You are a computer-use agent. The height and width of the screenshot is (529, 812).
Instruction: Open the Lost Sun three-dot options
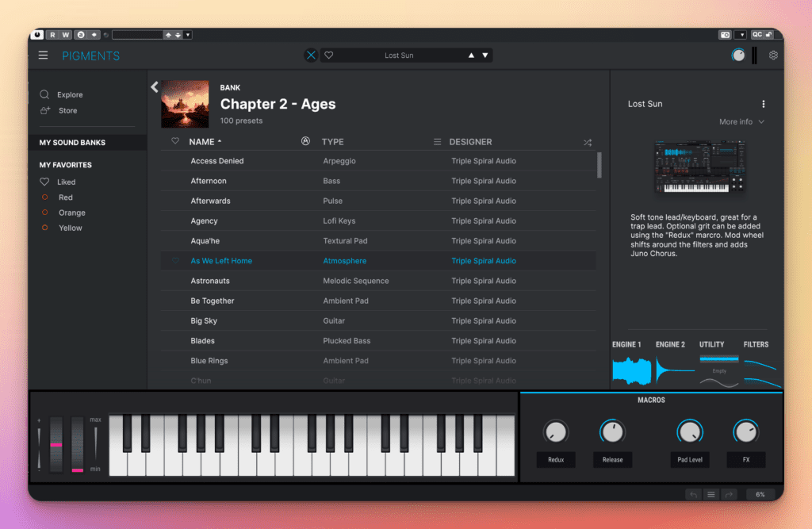tap(764, 104)
